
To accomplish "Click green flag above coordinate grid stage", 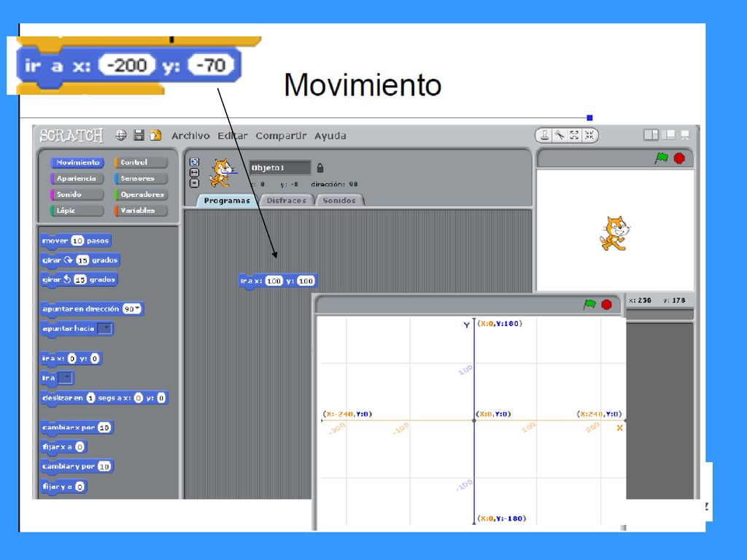I will point(589,304).
